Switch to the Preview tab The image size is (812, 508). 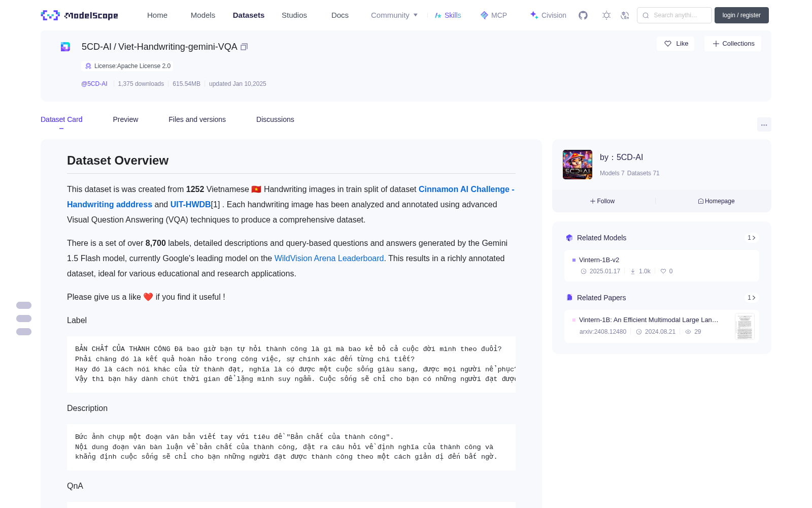pos(125,119)
